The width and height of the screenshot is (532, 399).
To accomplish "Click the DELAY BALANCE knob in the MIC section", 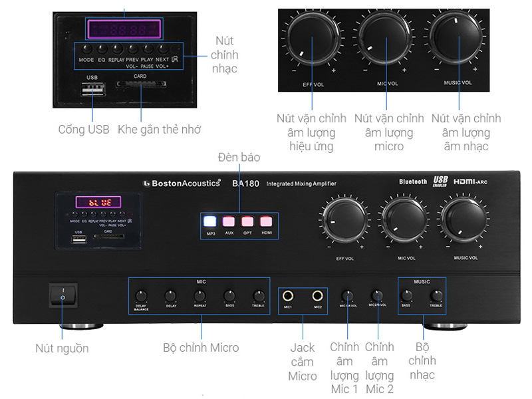I will point(141,296).
